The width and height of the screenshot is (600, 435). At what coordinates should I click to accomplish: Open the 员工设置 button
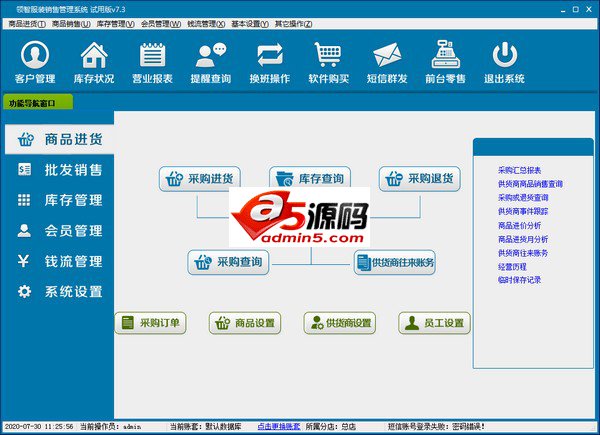[435, 323]
